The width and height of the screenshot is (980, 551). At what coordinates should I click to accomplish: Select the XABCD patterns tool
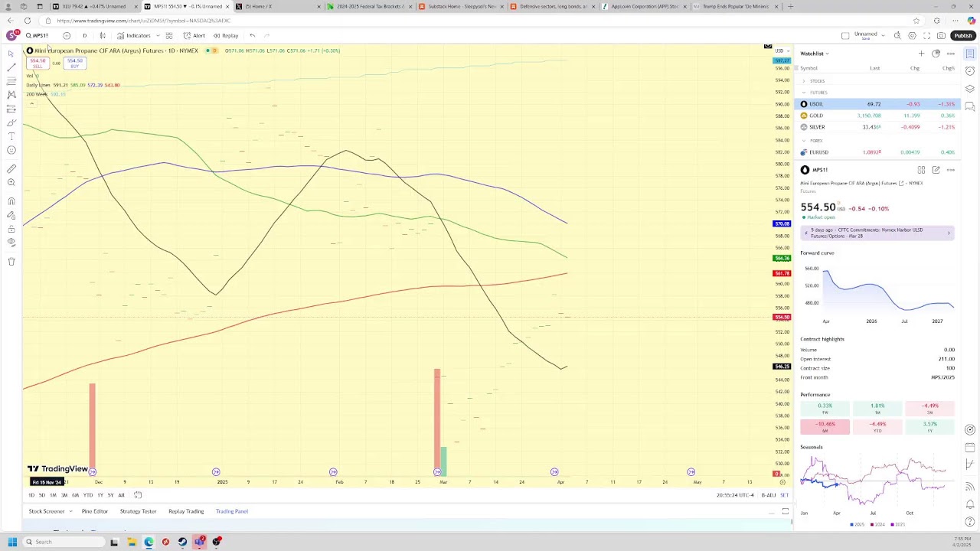11,95
